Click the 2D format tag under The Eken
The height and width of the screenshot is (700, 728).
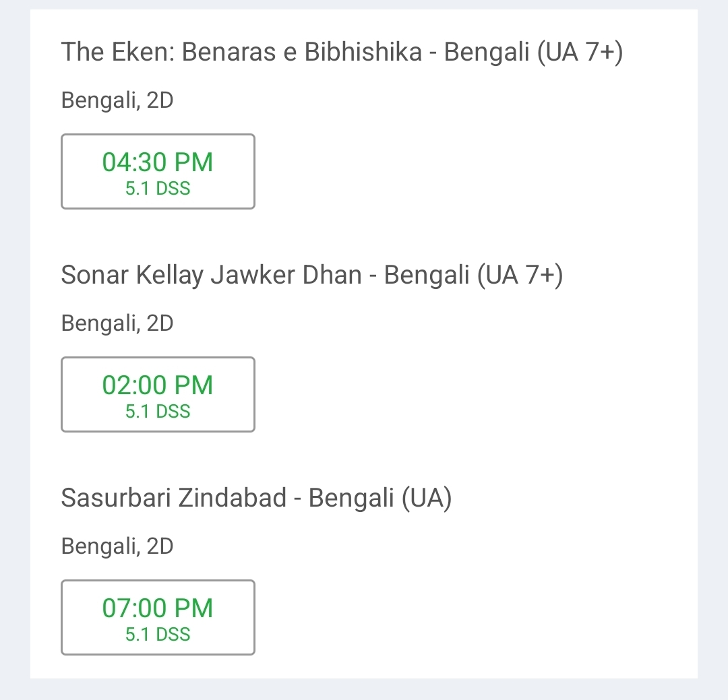click(x=160, y=100)
